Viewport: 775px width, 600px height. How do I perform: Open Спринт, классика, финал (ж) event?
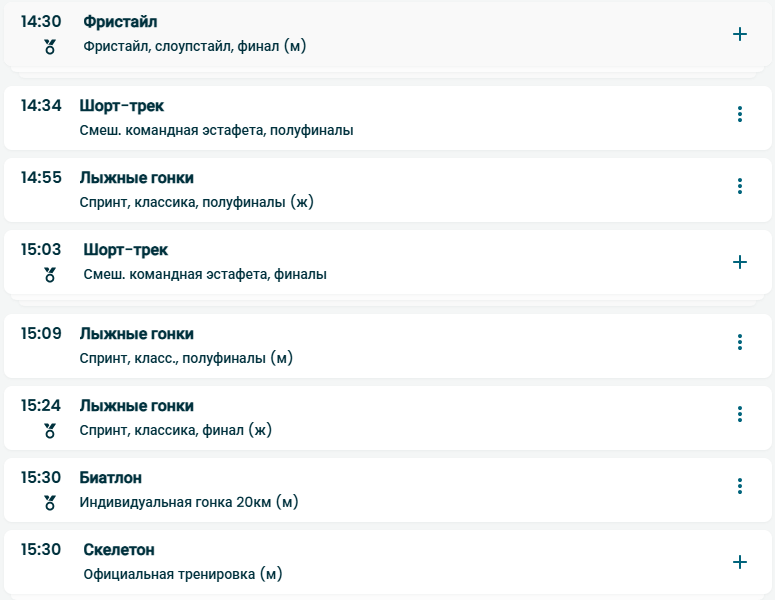click(x=176, y=430)
